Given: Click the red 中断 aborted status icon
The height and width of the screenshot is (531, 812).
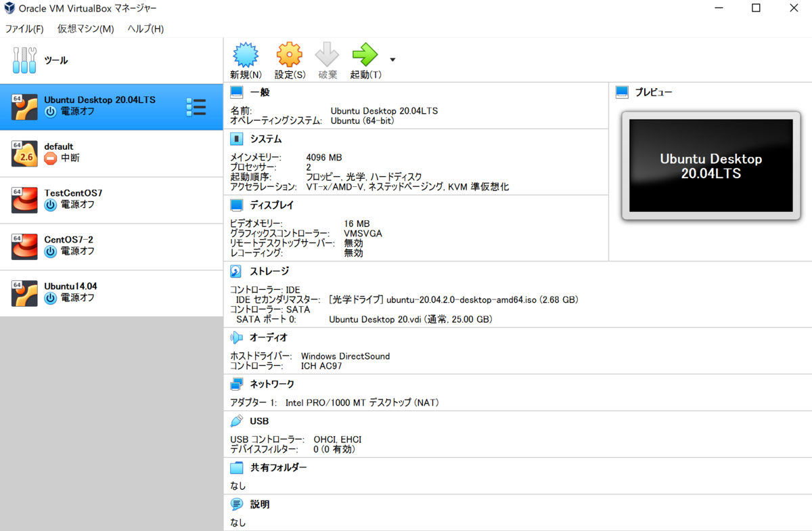Looking at the screenshot, I should (50, 158).
